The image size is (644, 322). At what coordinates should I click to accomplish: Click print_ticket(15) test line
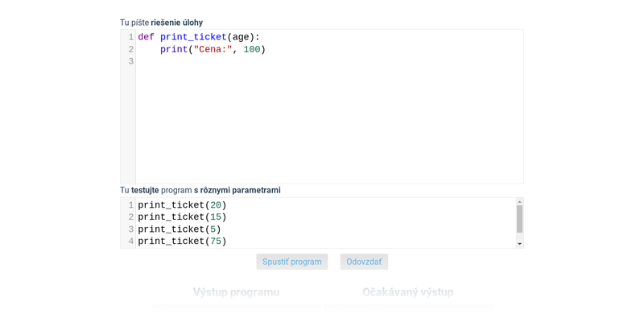[182, 217]
